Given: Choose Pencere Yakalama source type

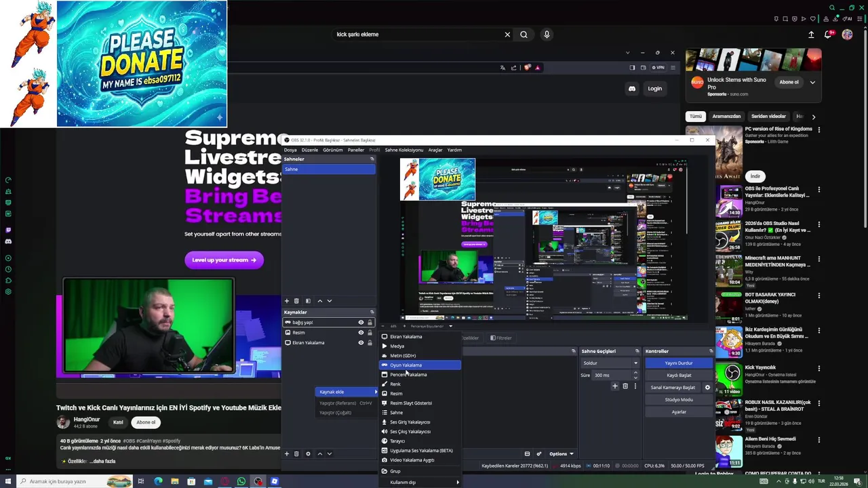Looking at the screenshot, I should [420, 374].
